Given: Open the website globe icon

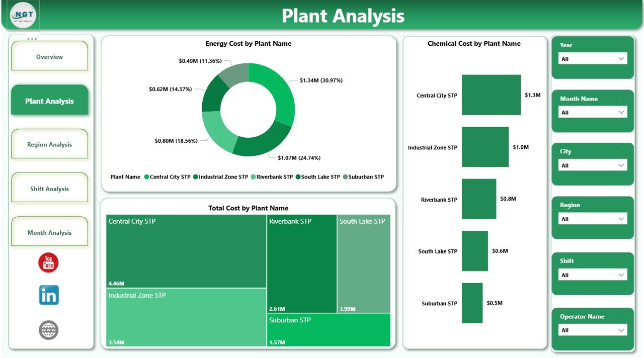Looking at the screenshot, I should tap(48, 330).
